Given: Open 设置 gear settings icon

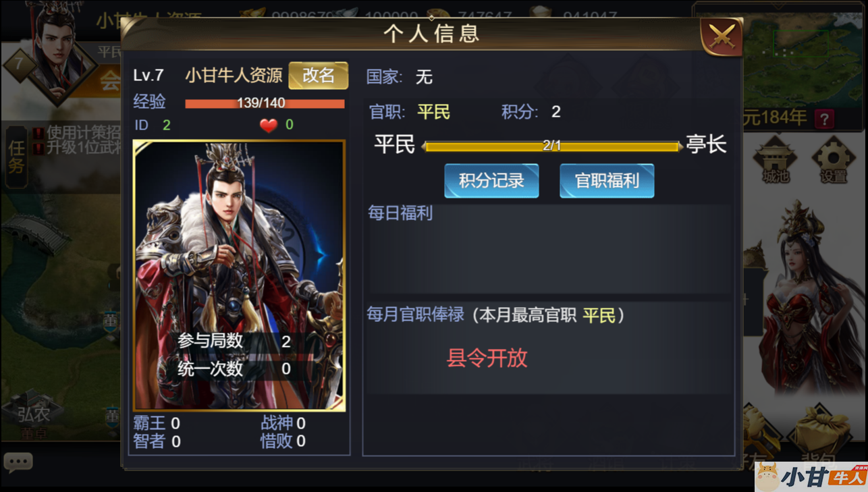Looking at the screenshot, I should pyautogui.click(x=834, y=159).
